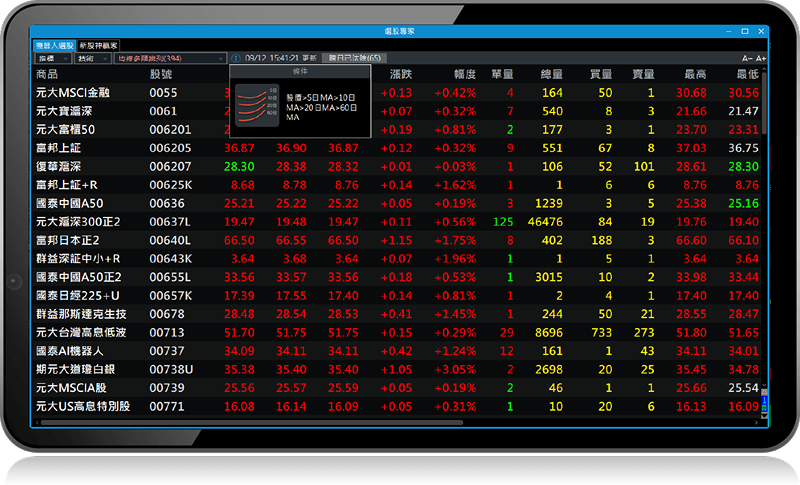Viewport: 800px width, 485px height.
Task: Increase font size with A+ icon
Action: click(760, 59)
